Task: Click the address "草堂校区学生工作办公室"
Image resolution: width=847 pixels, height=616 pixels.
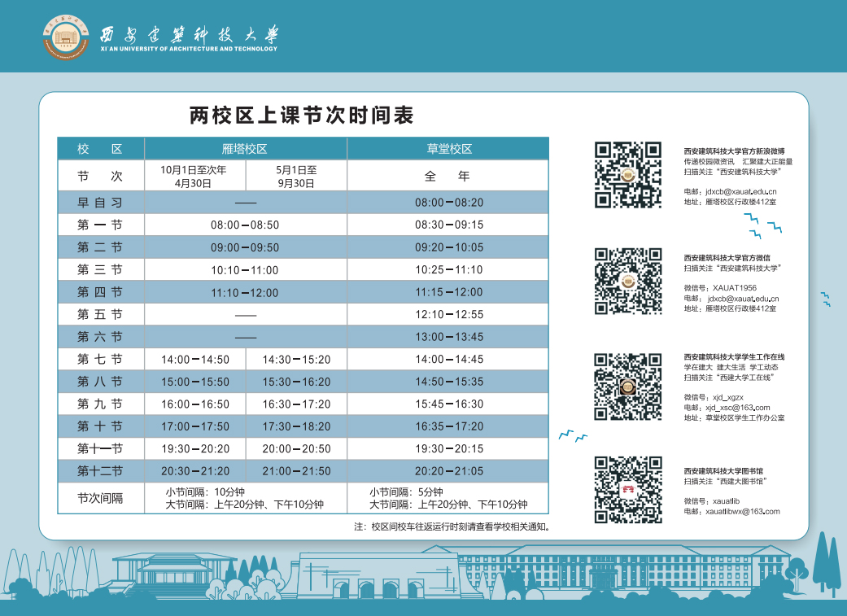Action: click(745, 418)
